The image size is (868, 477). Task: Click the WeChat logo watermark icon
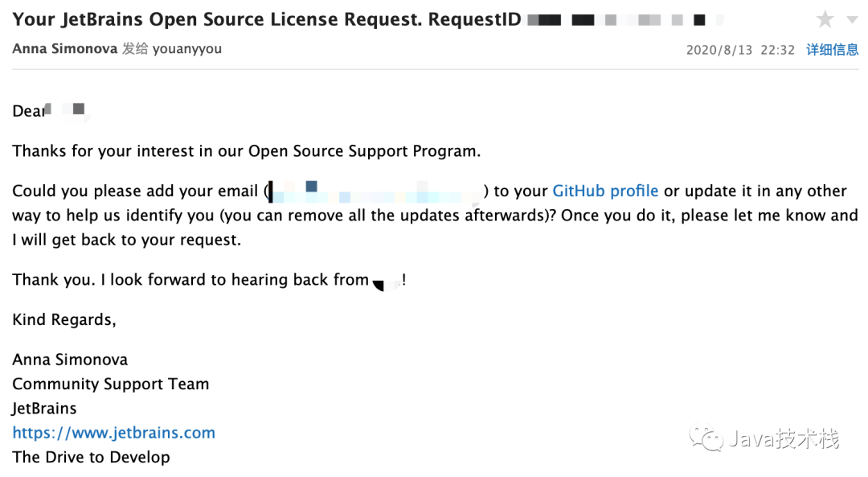click(x=708, y=439)
